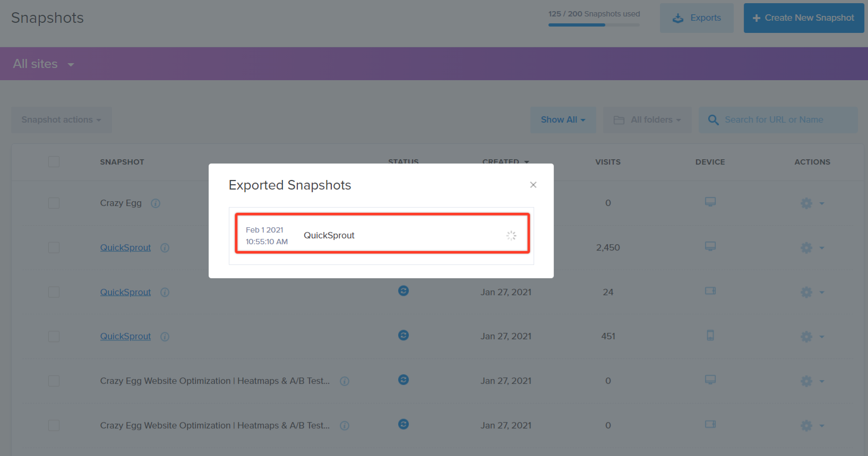The width and height of the screenshot is (868, 456).
Task: Check the checkbox for QuickSprout with 2,450 visits
Action: click(54, 248)
